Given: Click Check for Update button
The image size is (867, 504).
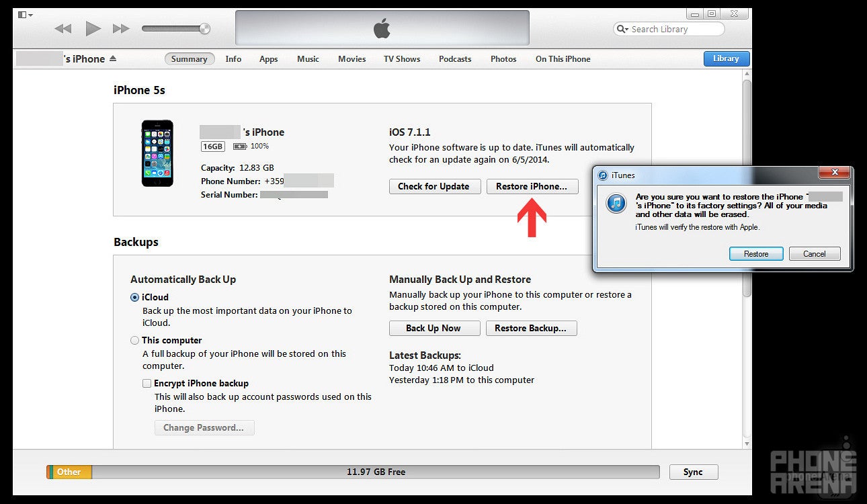Looking at the screenshot, I should pos(433,186).
